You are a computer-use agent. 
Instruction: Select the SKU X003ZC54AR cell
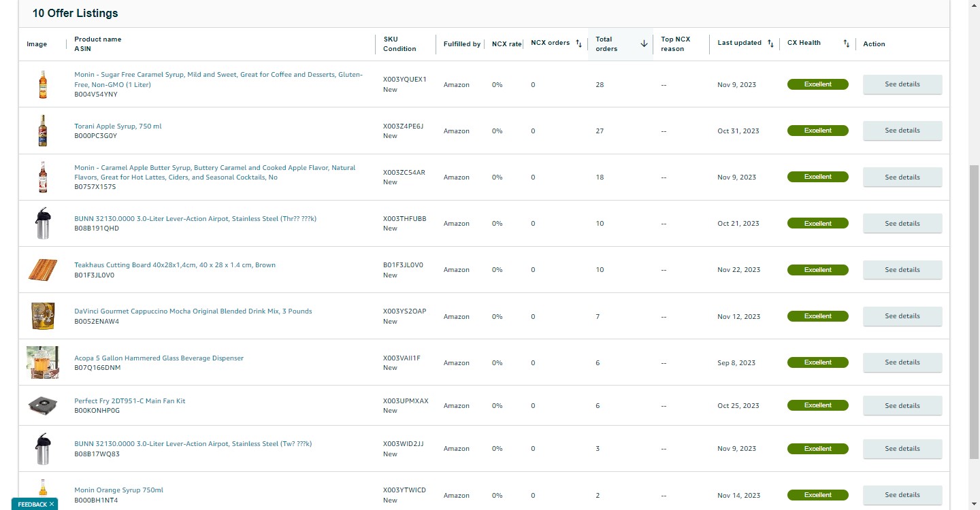click(404, 173)
